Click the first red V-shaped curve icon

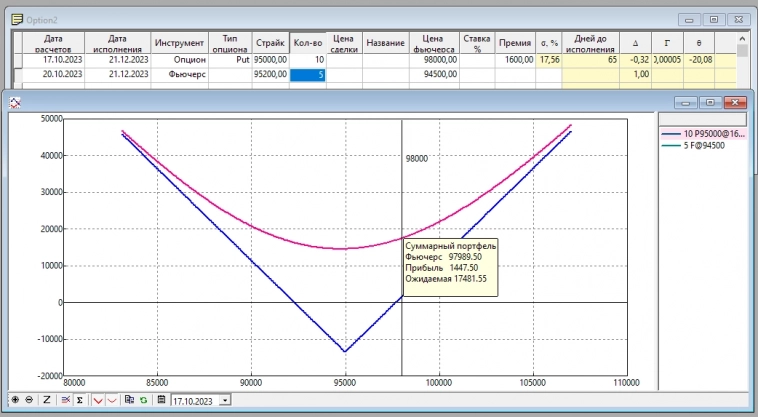98,399
